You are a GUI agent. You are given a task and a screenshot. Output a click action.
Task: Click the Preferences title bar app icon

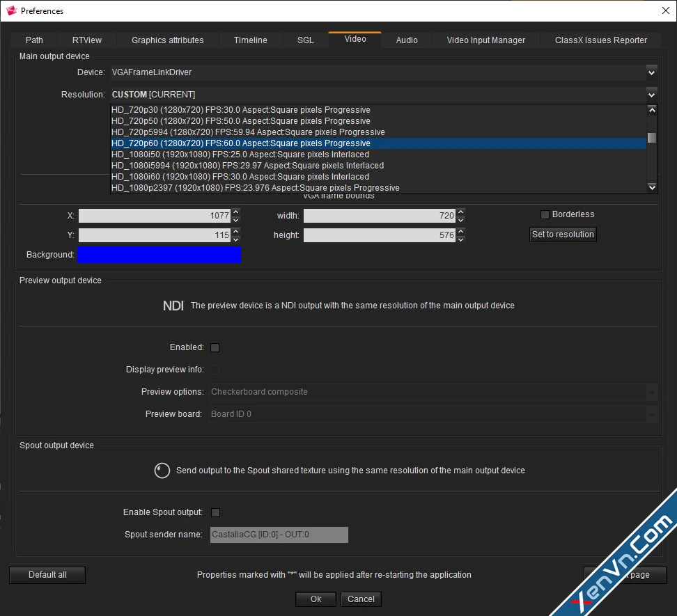12,10
